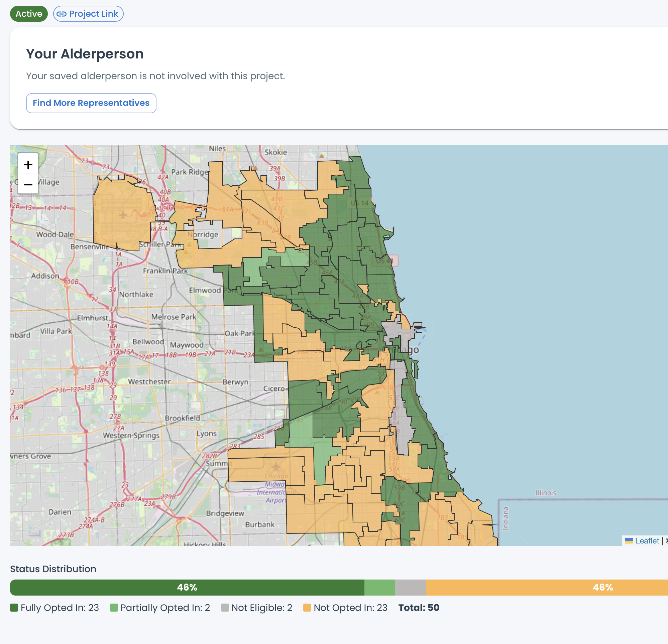
Task: Select the O'Hare airport orange ward region
Action: click(x=123, y=214)
